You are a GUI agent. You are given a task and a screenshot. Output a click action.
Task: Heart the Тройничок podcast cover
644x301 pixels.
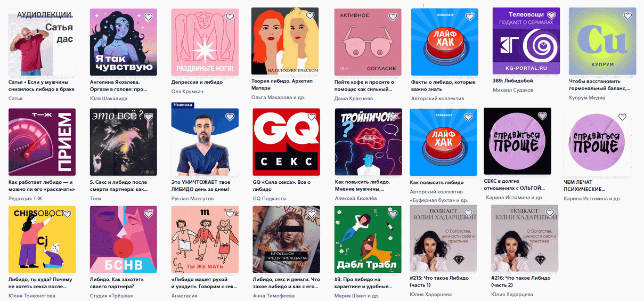tap(393, 117)
